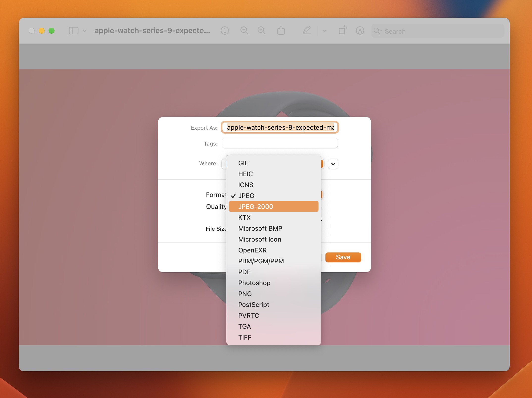Expand the Markup tools dropdown chevron

[x=324, y=31]
